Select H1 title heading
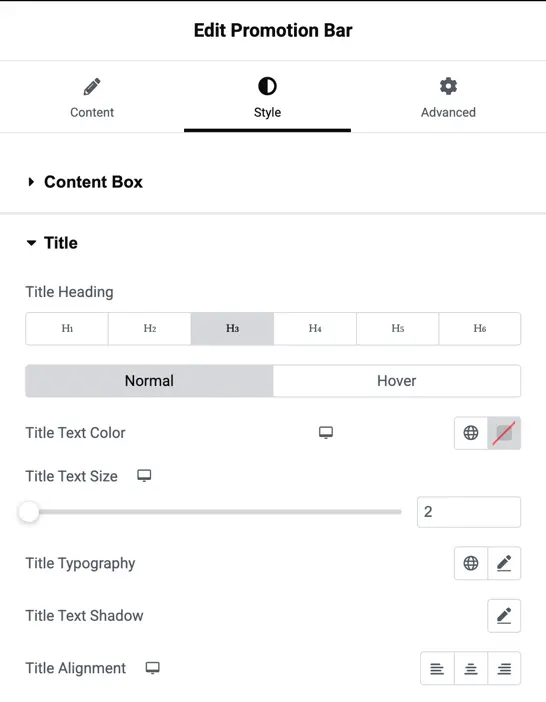The width and height of the screenshot is (546, 702). click(67, 329)
